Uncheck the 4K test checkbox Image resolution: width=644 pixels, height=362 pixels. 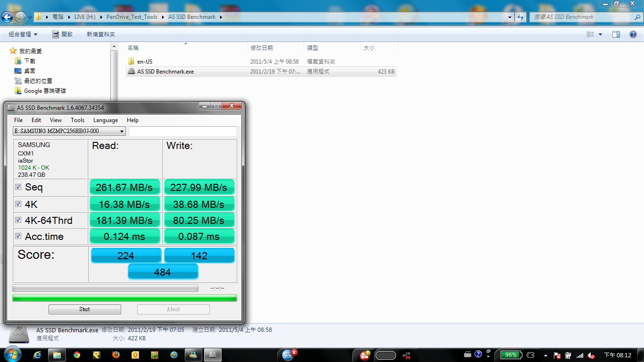(18, 204)
